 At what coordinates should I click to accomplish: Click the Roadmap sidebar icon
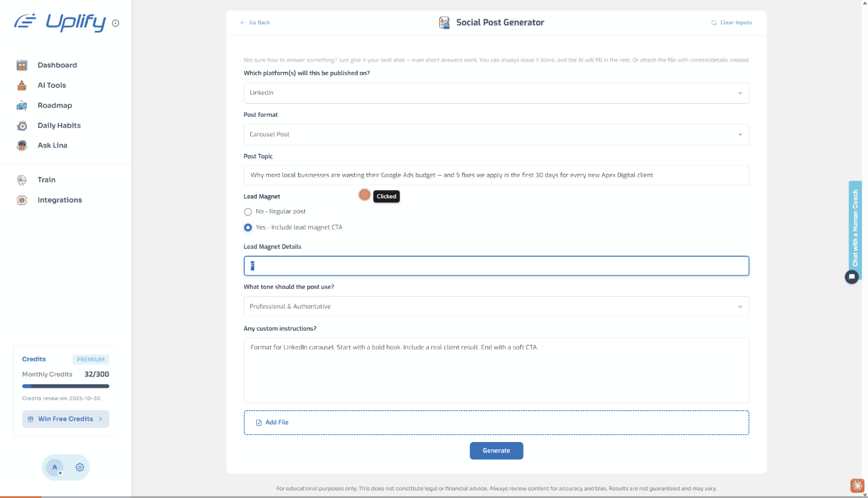(22, 105)
